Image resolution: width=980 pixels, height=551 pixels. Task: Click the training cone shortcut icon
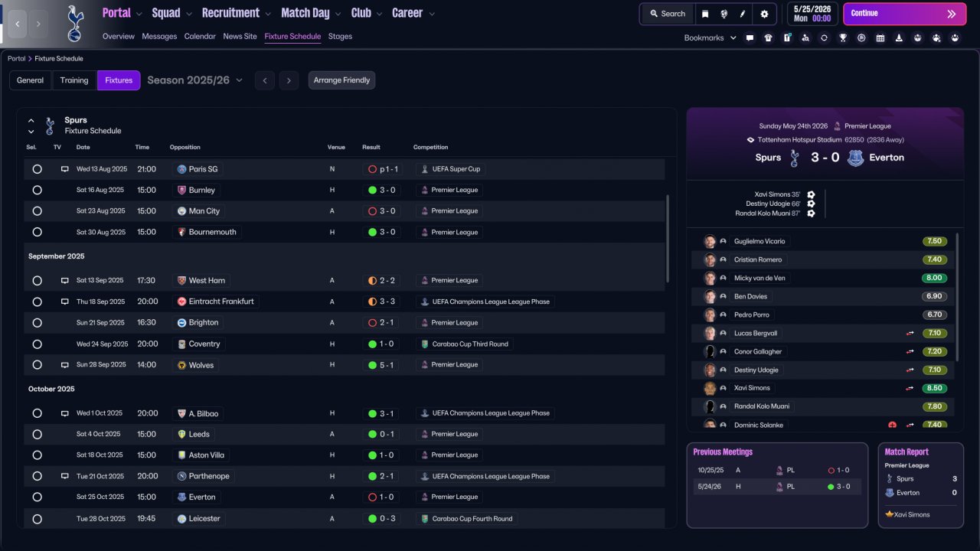coord(899,37)
